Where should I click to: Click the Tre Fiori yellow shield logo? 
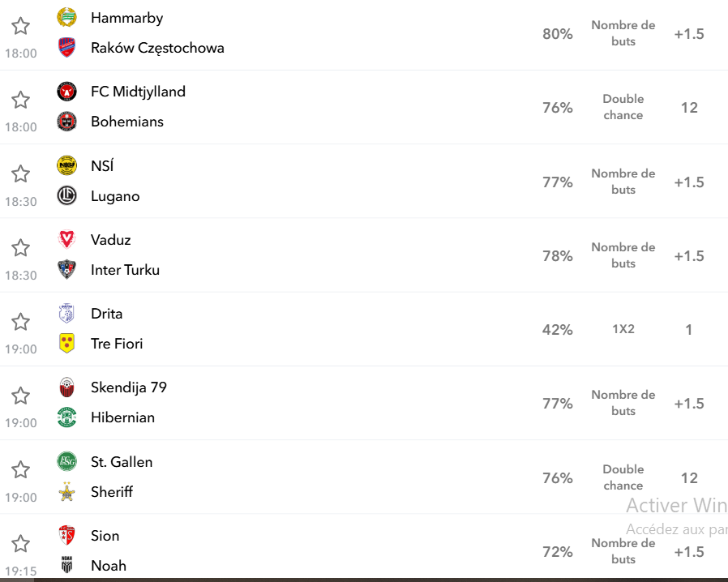pos(66,344)
